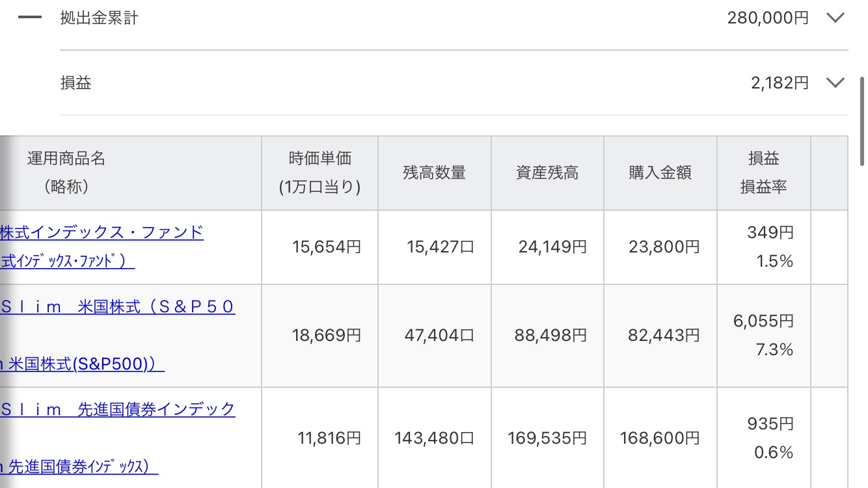Open the Slim 先進国債券インデックス fund link
Image resolution: width=868 pixels, height=488 pixels.
point(118,409)
